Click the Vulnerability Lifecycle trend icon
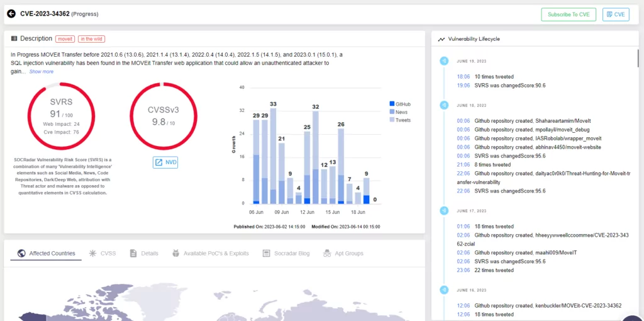Image resolution: width=644 pixels, height=321 pixels. point(441,40)
